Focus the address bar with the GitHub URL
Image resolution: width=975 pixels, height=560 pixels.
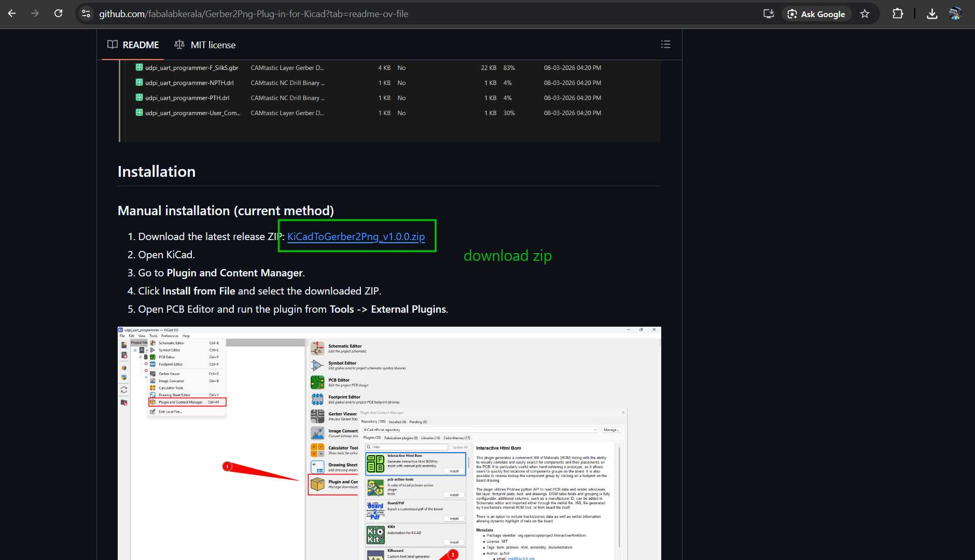(x=254, y=14)
